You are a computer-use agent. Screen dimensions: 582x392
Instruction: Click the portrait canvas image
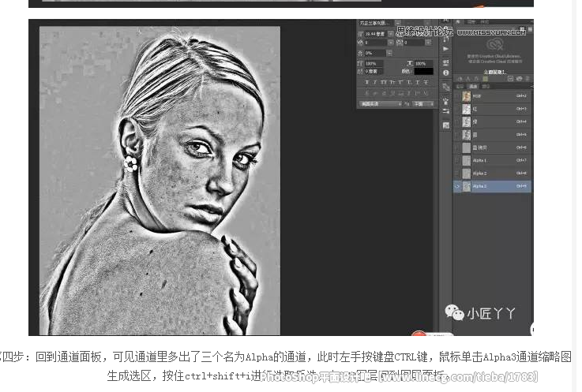point(160,181)
